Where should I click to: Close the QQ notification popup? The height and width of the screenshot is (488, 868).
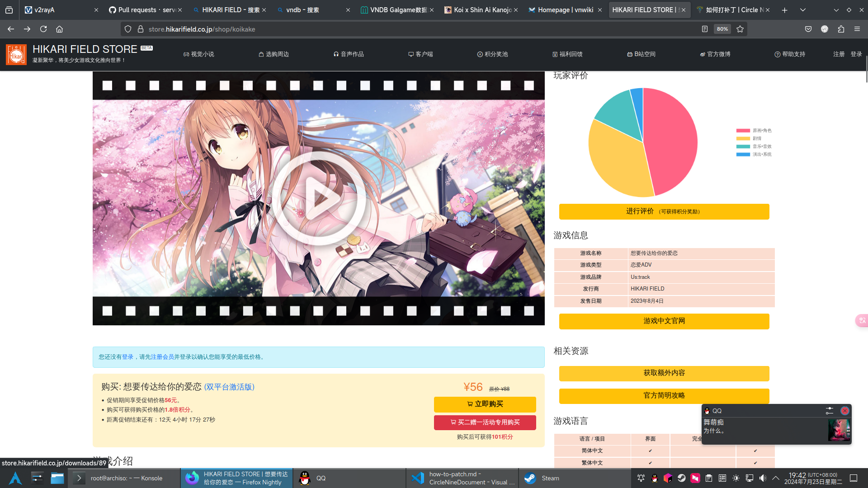click(x=844, y=411)
